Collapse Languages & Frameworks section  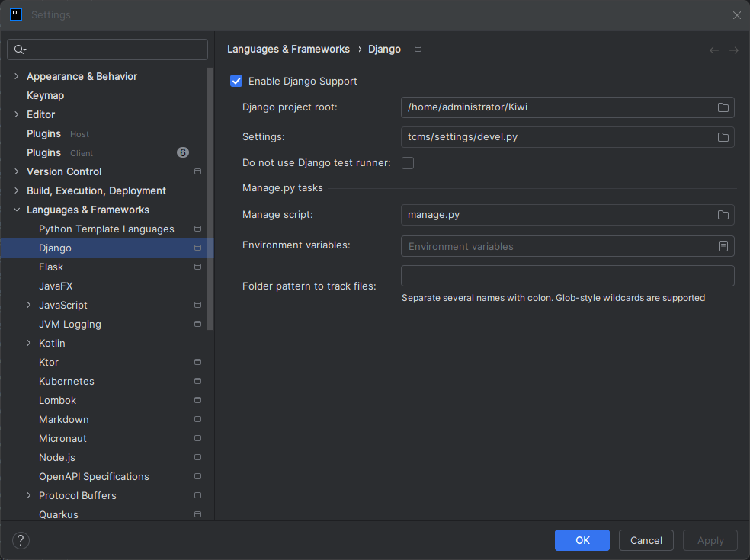(17, 210)
